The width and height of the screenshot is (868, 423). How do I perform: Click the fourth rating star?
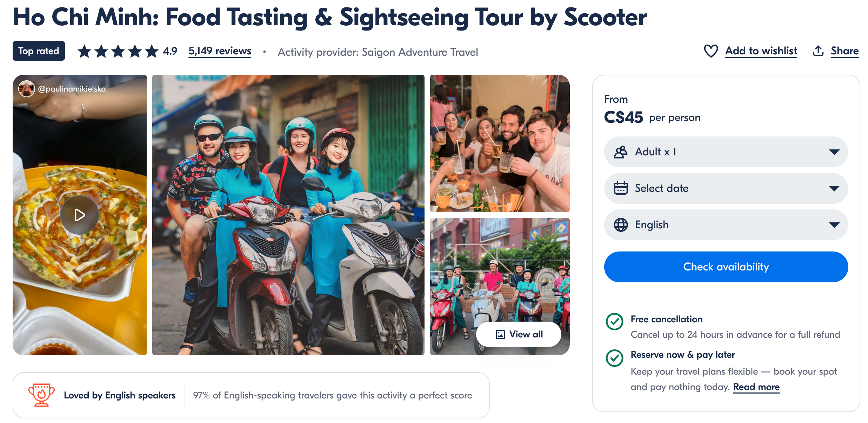[134, 51]
